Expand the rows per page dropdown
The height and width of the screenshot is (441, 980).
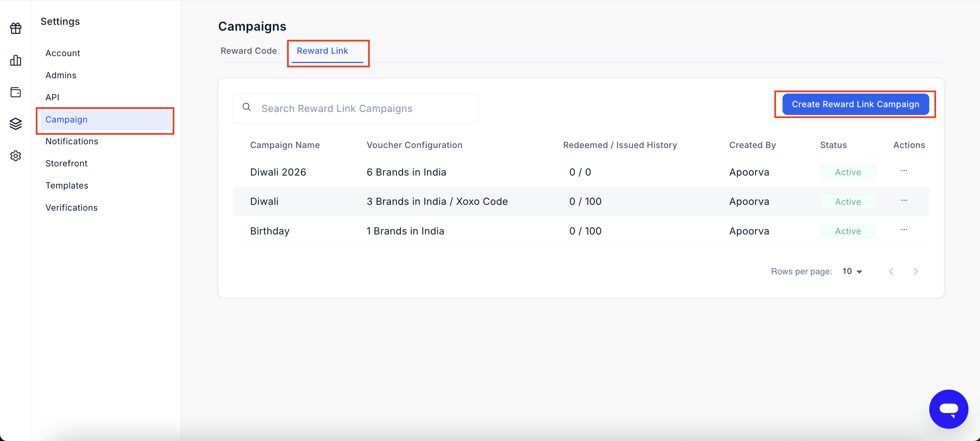click(x=852, y=272)
